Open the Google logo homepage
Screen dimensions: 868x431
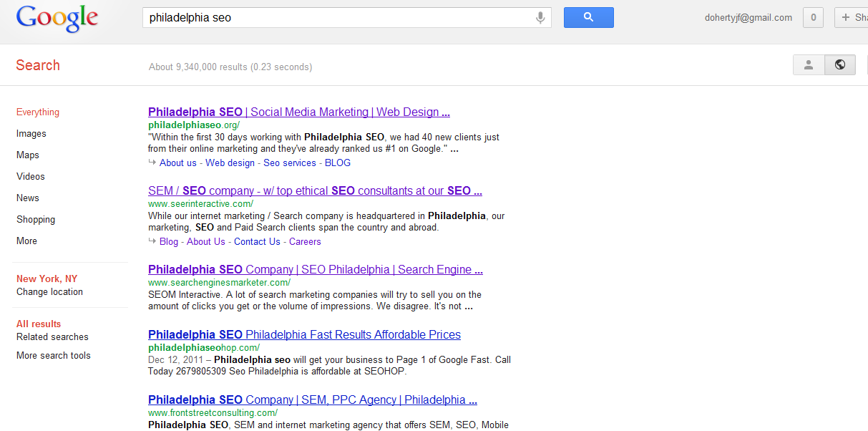pos(57,19)
